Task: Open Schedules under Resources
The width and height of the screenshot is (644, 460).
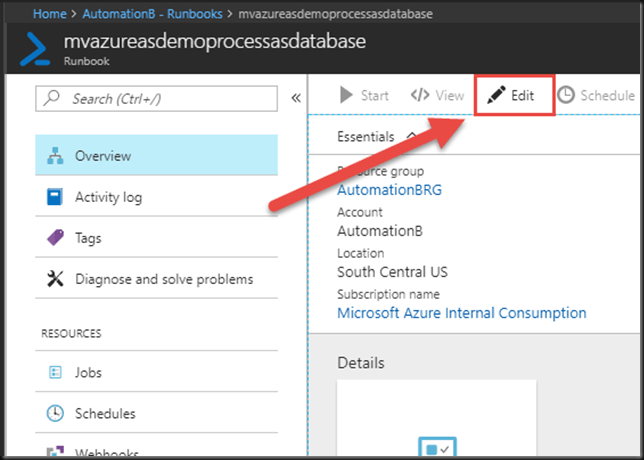Action: pos(105,413)
